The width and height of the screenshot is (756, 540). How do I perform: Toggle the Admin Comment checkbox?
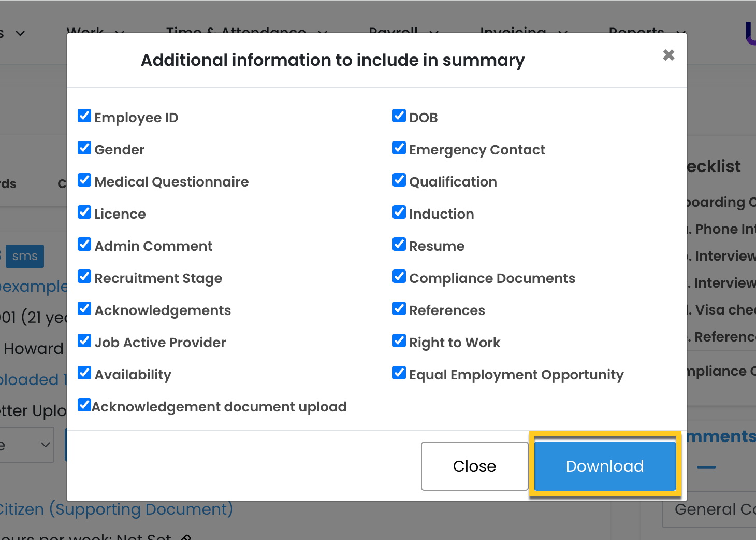[x=84, y=245]
